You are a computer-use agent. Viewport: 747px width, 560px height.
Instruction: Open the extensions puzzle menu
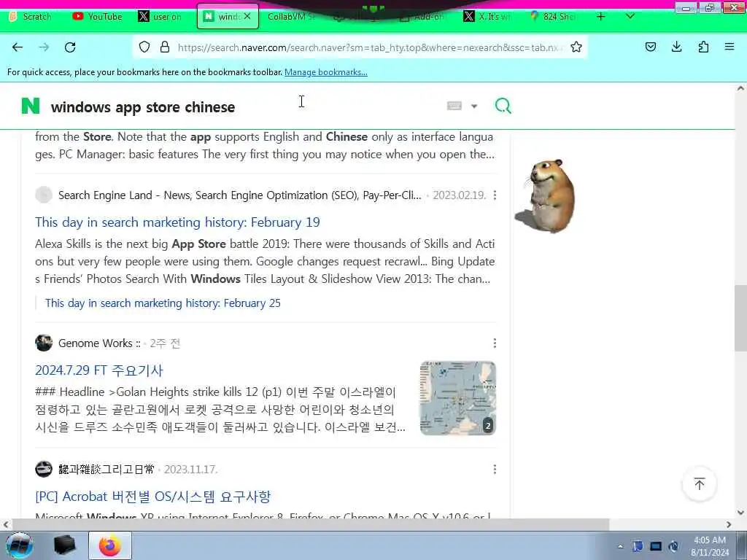coord(703,47)
